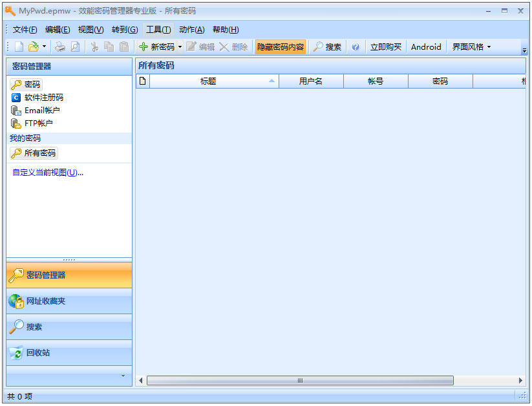Click the Android toolbar button

(x=426, y=47)
